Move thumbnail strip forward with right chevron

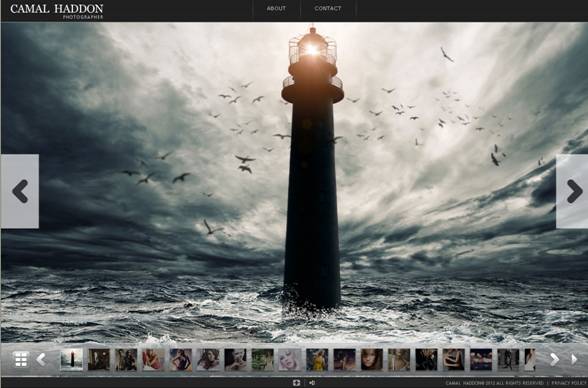[554, 359]
